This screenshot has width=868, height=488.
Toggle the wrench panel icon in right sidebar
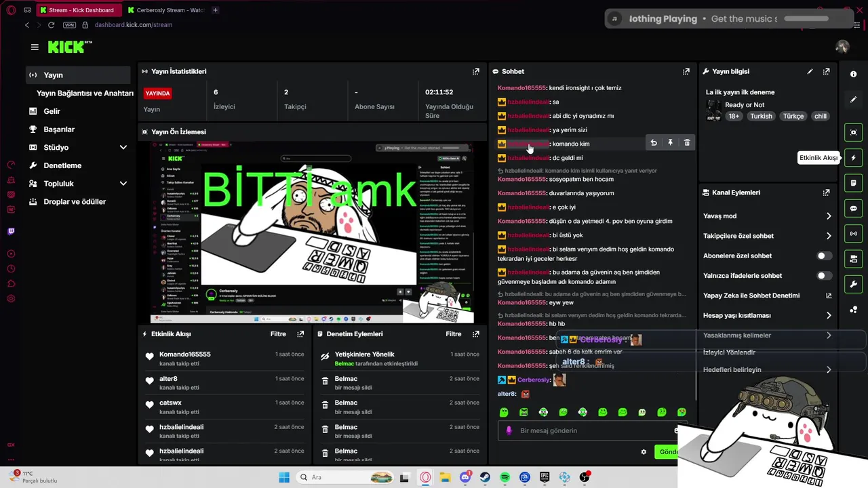[853, 284]
